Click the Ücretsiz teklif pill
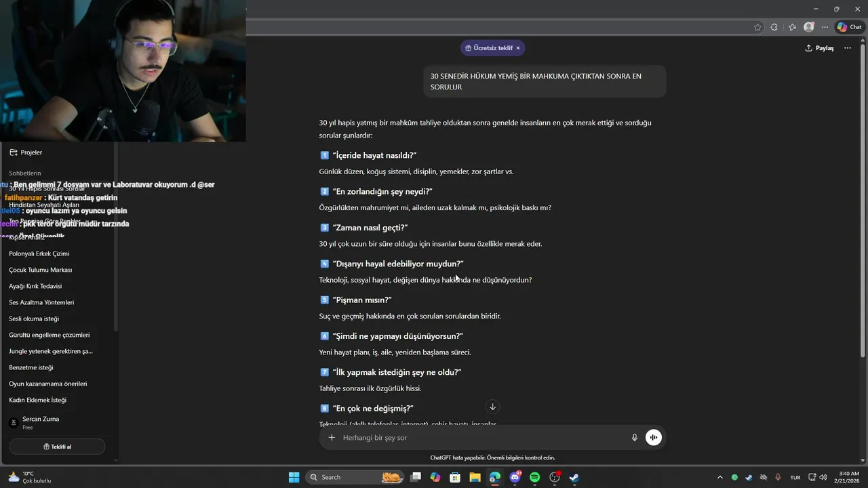868x488 pixels. [x=492, y=48]
